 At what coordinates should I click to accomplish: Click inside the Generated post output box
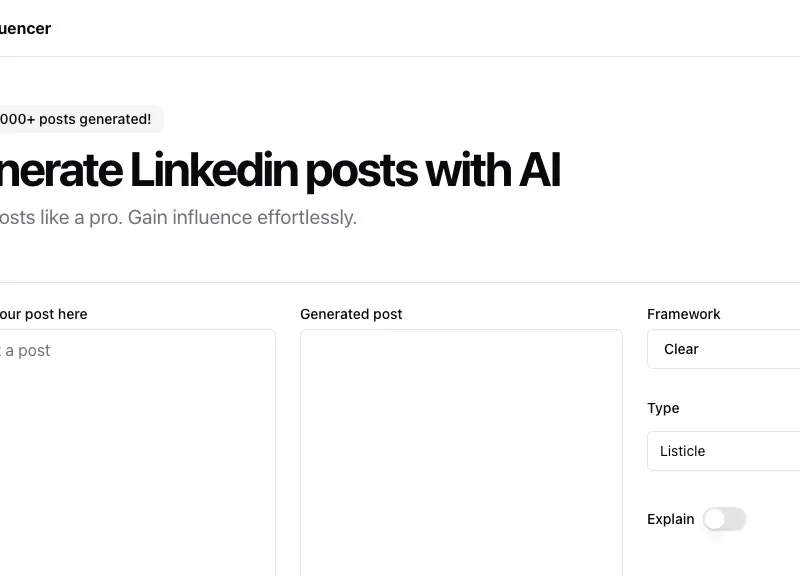tap(461, 450)
